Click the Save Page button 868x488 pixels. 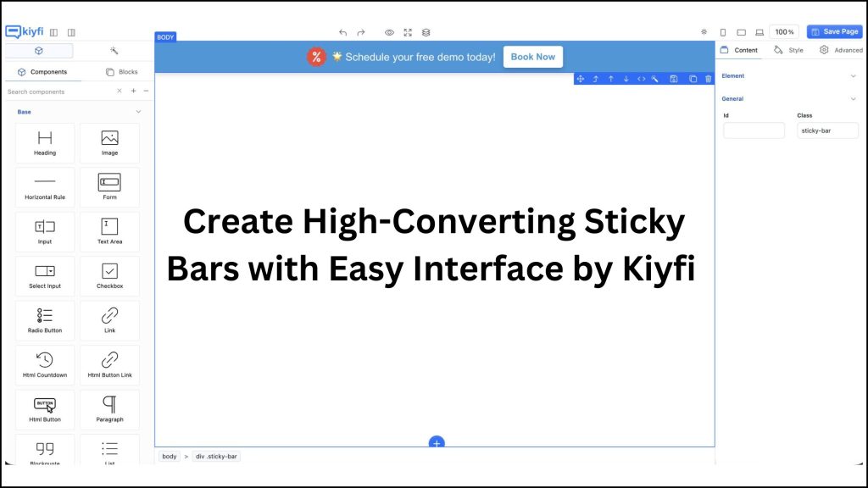[834, 31]
